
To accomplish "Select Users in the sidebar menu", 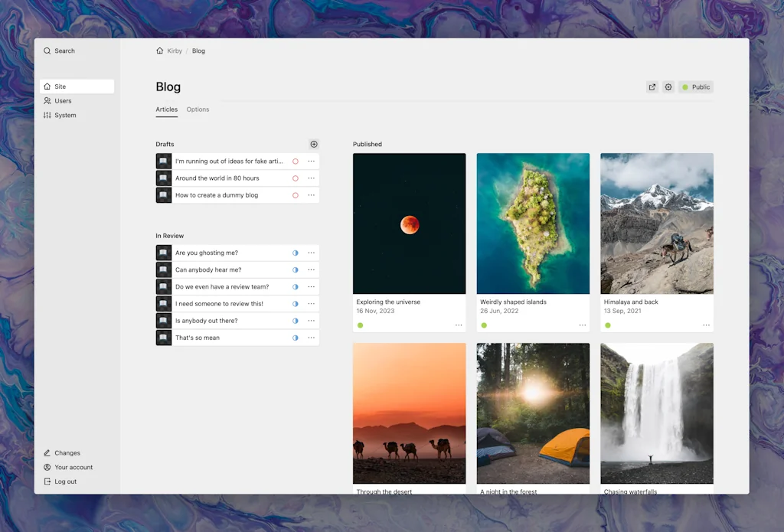I will [63, 101].
